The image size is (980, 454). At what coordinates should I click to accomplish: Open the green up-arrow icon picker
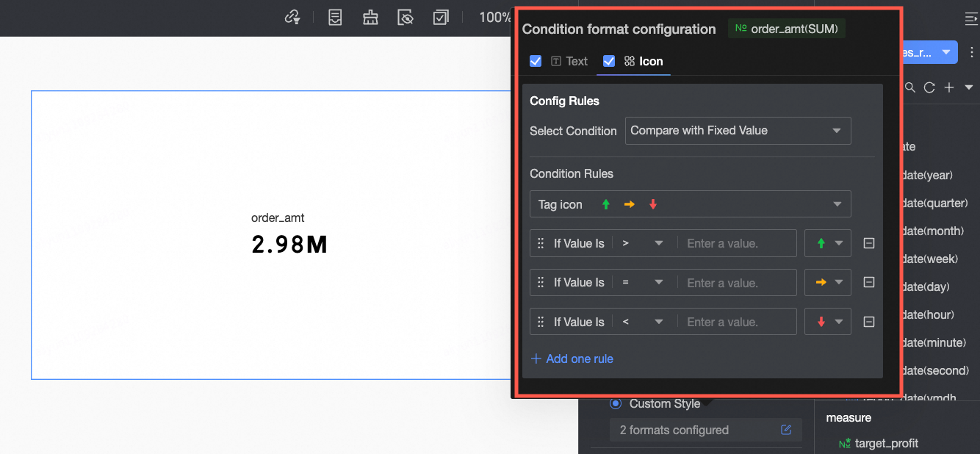(828, 243)
